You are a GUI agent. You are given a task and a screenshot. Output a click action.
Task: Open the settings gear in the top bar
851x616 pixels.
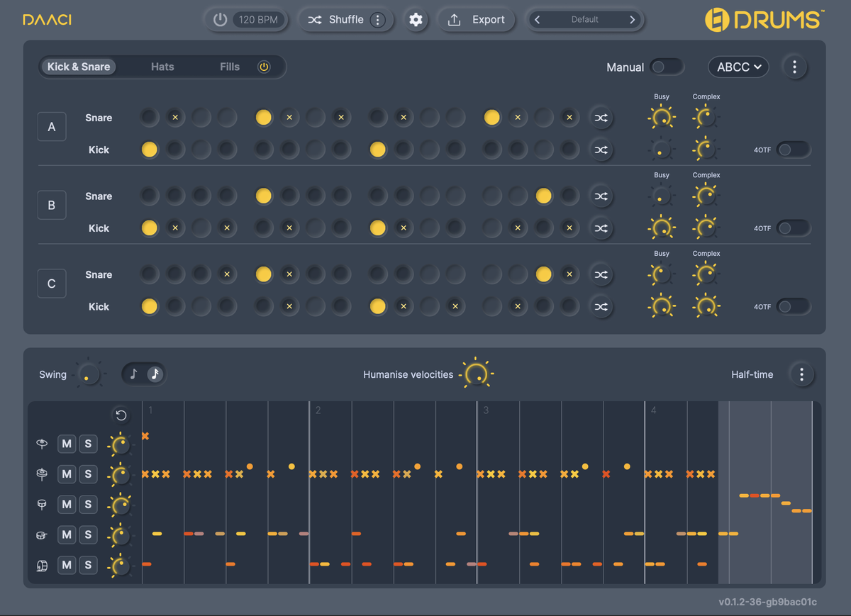coord(416,20)
